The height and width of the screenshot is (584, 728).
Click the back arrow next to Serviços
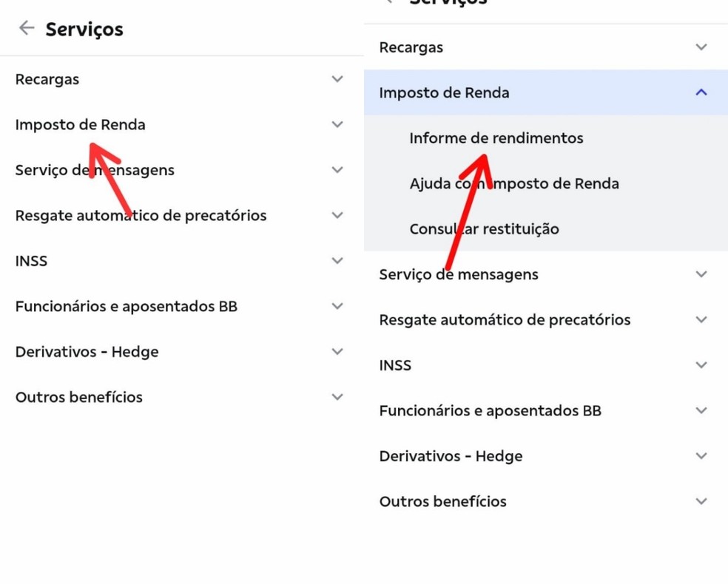(26, 28)
